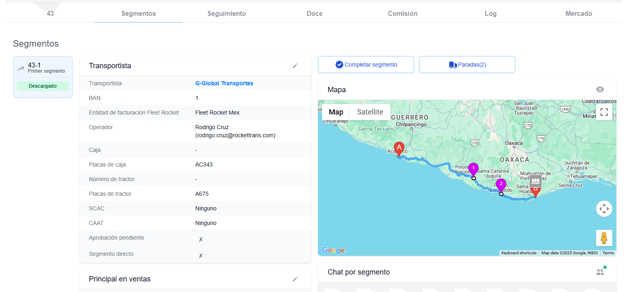Screen dimensions: 644x292
Task: Switch to the Mercado tab
Action: point(578,13)
